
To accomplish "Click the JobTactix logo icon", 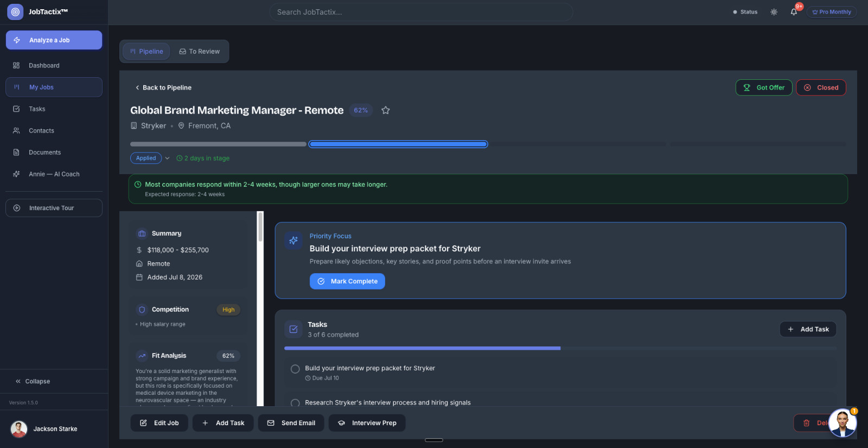I will click(15, 11).
